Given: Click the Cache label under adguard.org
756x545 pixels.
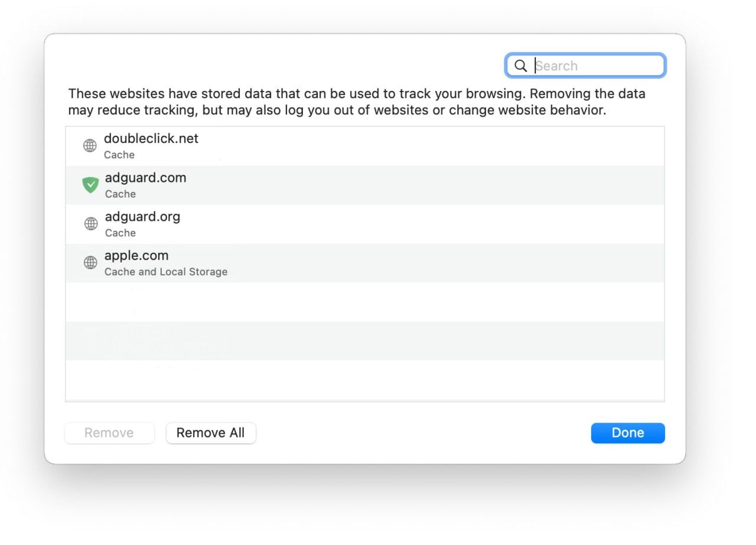Looking at the screenshot, I should [120, 233].
